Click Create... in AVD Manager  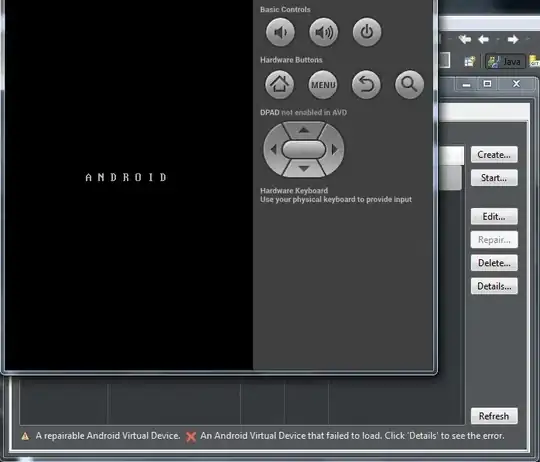point(494,155)
